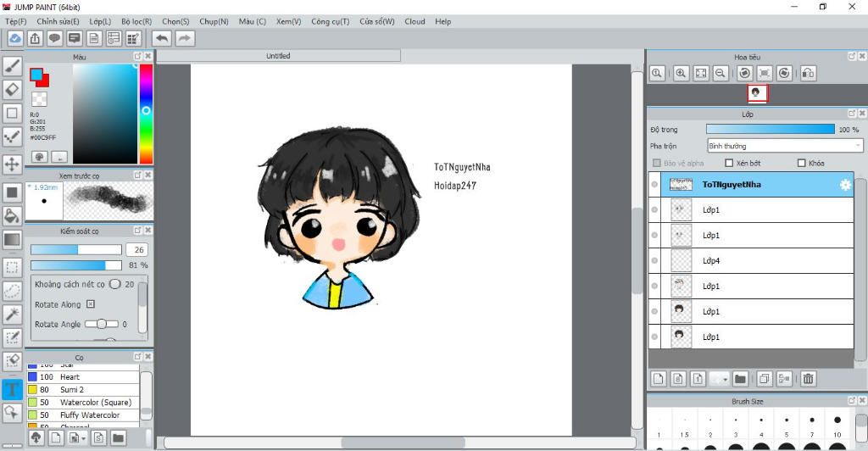Add a new blank layer icon

pos(658,379)
